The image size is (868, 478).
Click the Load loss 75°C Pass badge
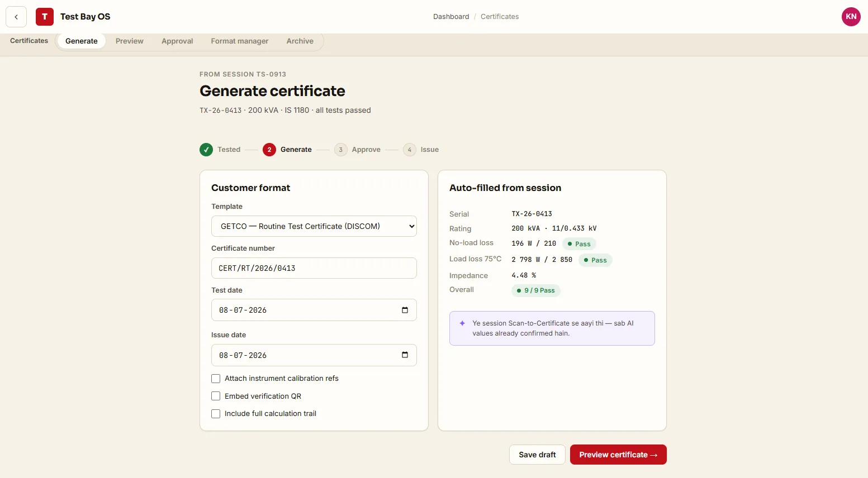pos(595,260)
